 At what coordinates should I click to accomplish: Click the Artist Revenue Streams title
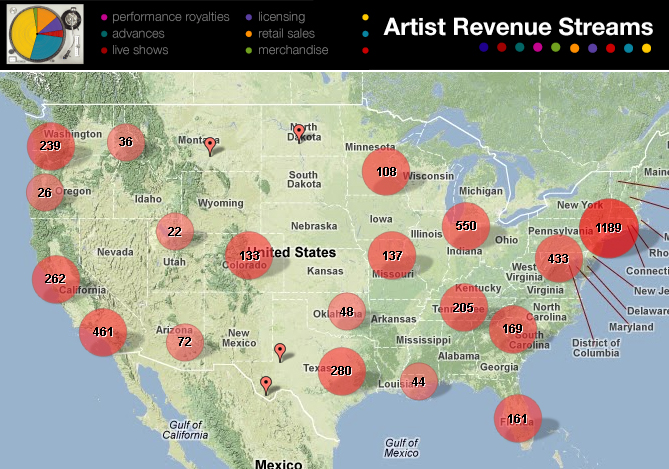518,26
